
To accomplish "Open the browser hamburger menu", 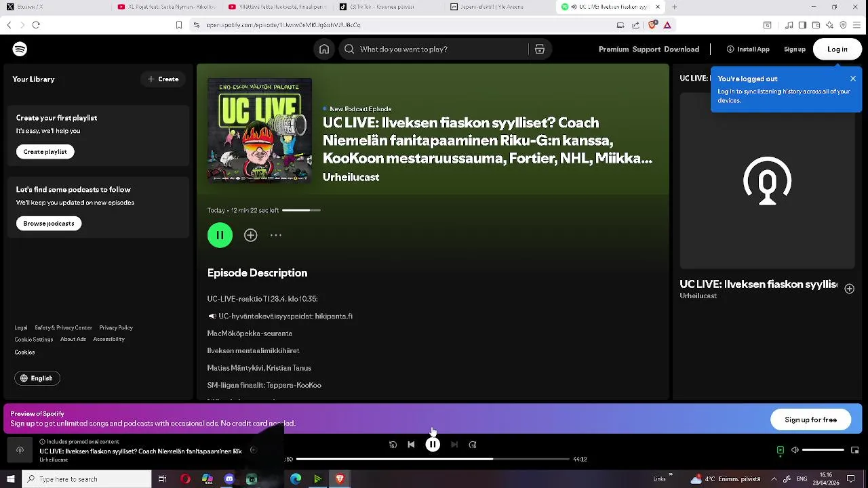I will [x=857, y=25].
